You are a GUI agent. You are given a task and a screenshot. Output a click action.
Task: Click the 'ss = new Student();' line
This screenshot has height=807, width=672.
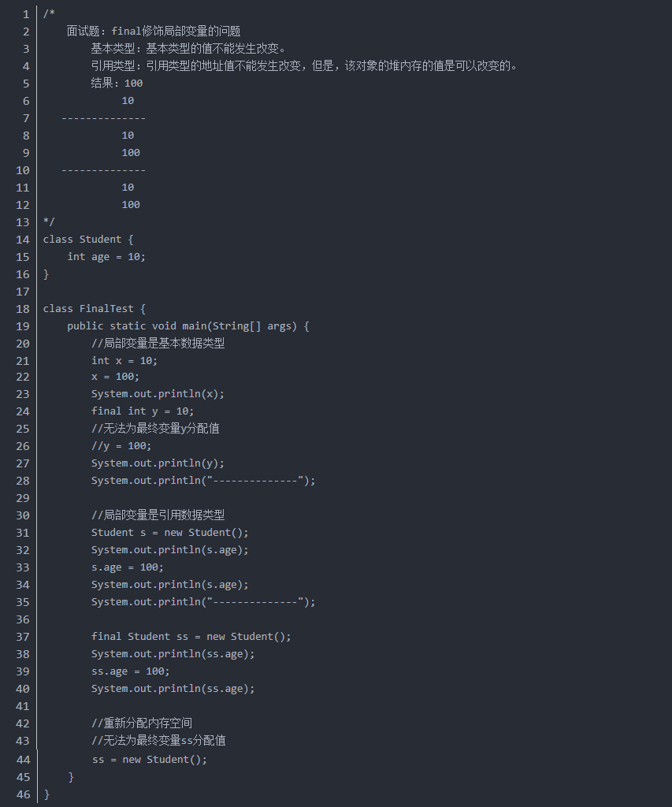150,760
